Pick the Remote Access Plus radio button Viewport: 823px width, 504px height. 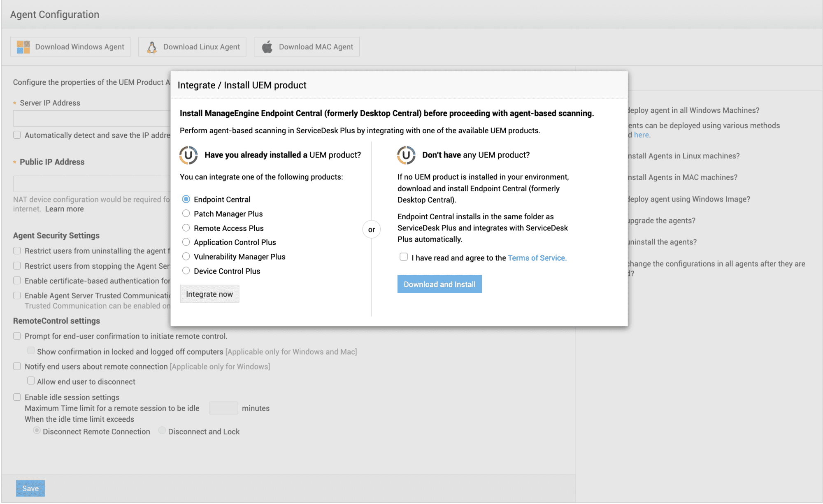point(186,228)
